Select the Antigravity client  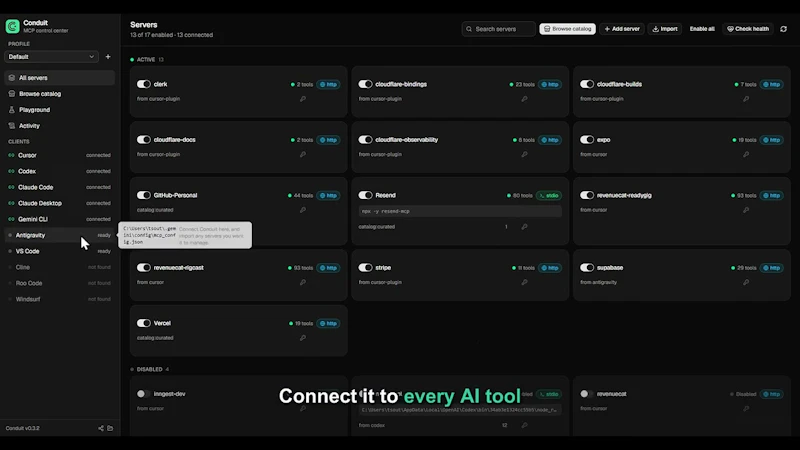click(60, 235)
